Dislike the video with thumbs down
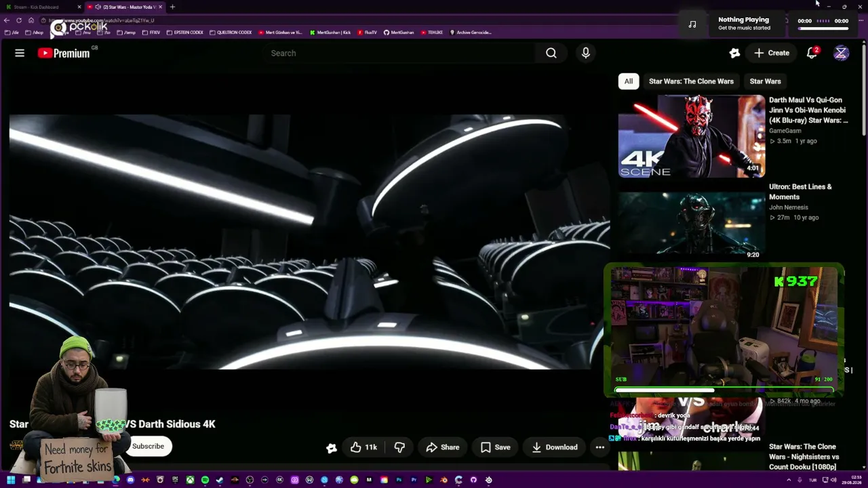Viewport: 868px width, 488px height. click(x=399, y=447)
